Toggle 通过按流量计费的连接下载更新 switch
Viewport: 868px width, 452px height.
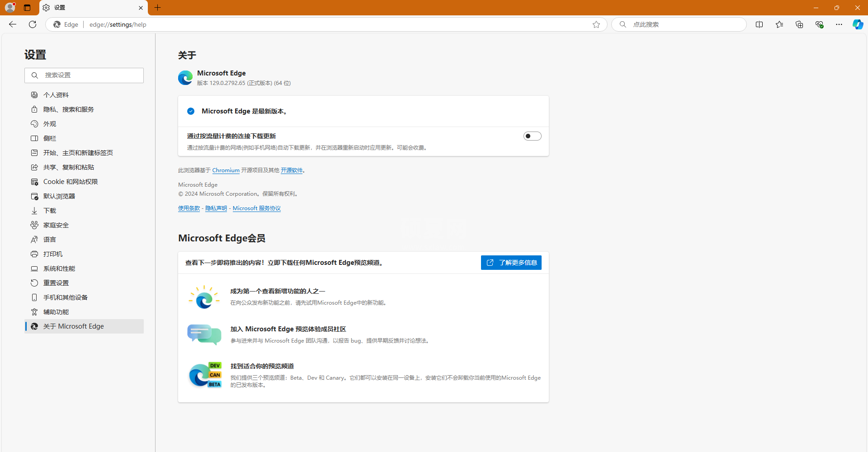pyautogui.click(x=532, y=136)
